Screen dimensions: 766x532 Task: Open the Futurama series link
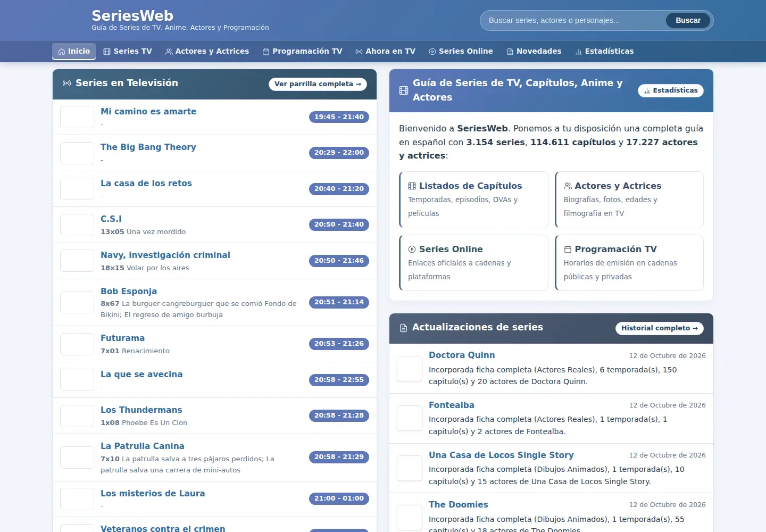[122, 338]
